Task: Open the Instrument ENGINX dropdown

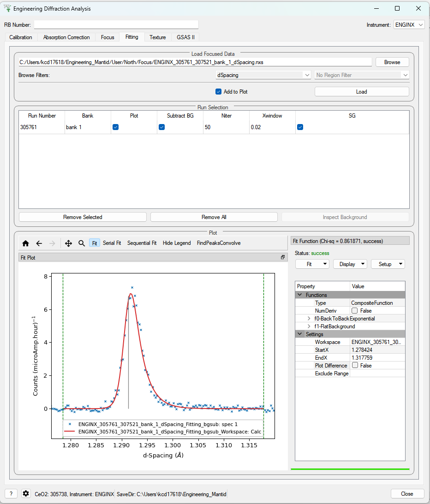Action: tap(409, 25)
